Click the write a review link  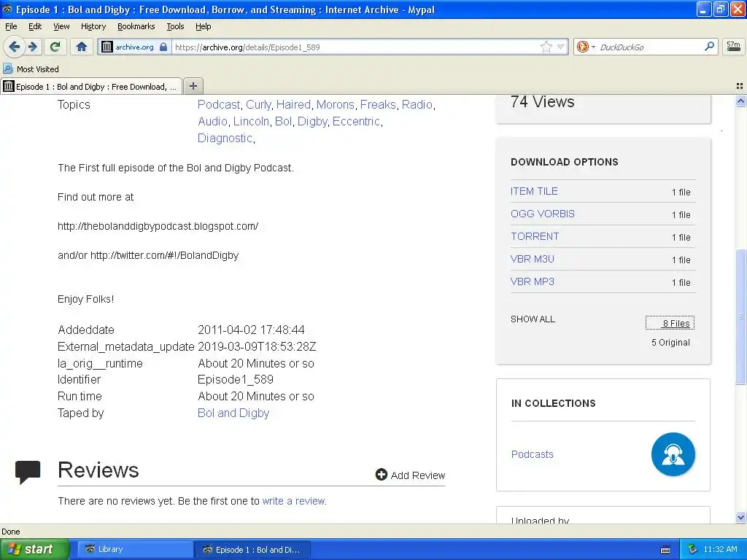(293, 501)
